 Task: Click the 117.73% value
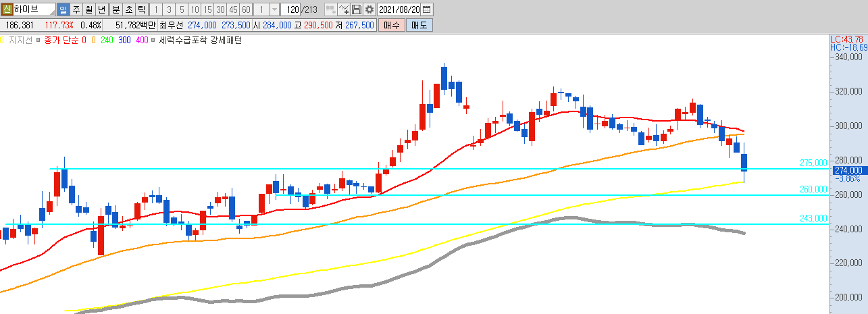58,25
